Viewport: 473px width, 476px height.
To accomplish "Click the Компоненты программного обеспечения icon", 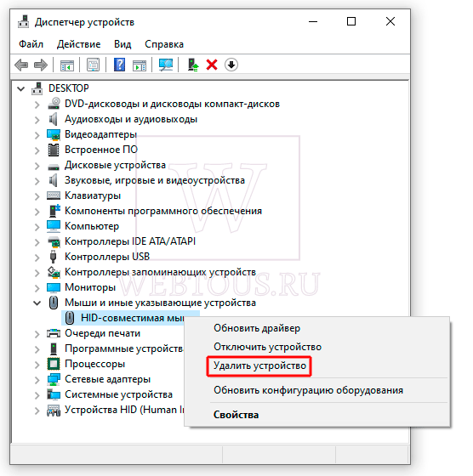I will click(54, 211).
